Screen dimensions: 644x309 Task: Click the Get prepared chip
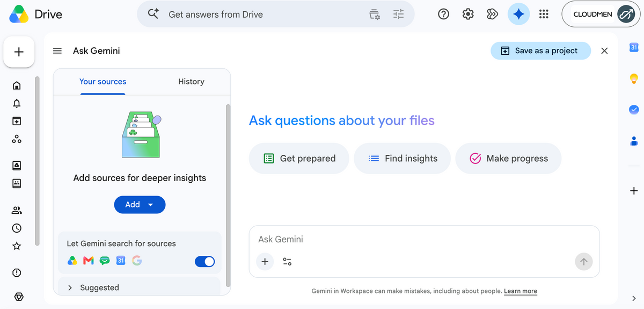(x=299, y=159)
